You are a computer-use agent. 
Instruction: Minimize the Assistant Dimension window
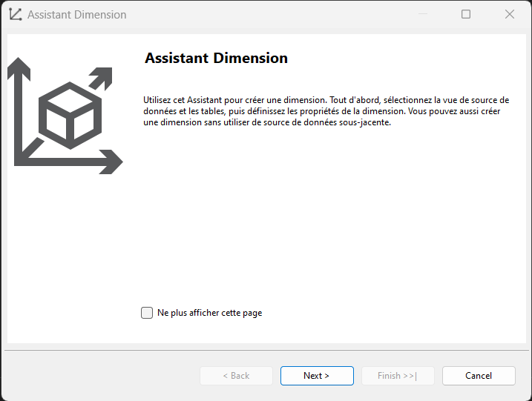(423, 14)
